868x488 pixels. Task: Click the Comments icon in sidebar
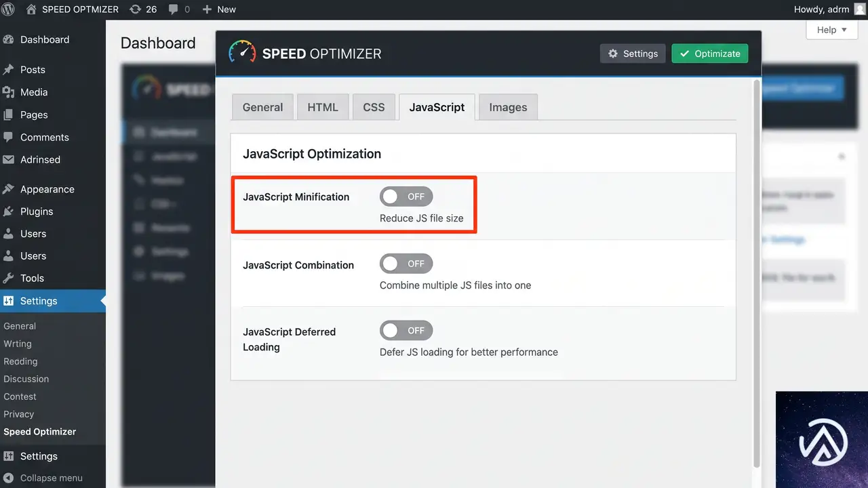click(9, 137)
